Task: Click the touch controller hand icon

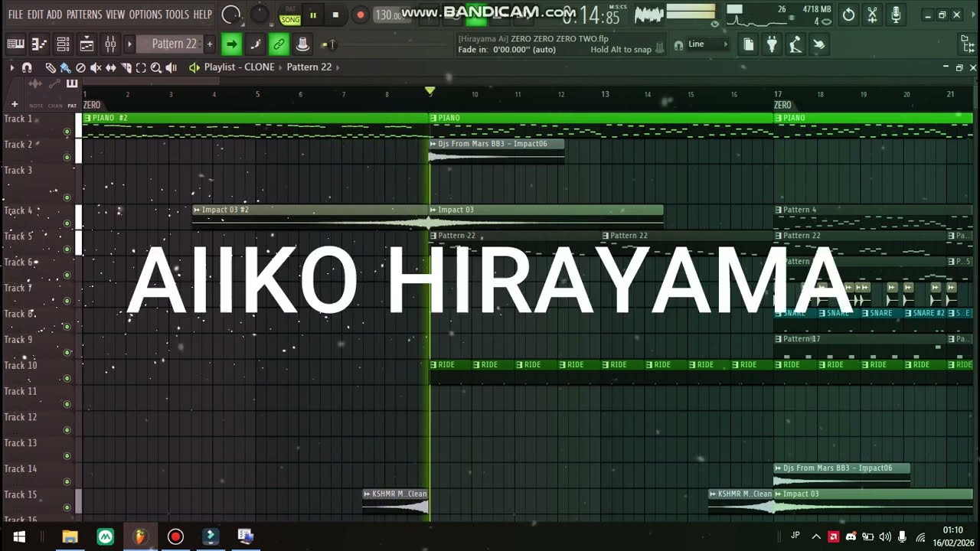Action: 818,44
